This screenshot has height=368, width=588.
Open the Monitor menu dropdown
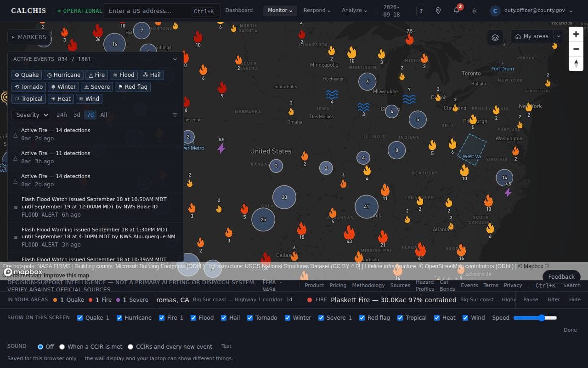280,11
